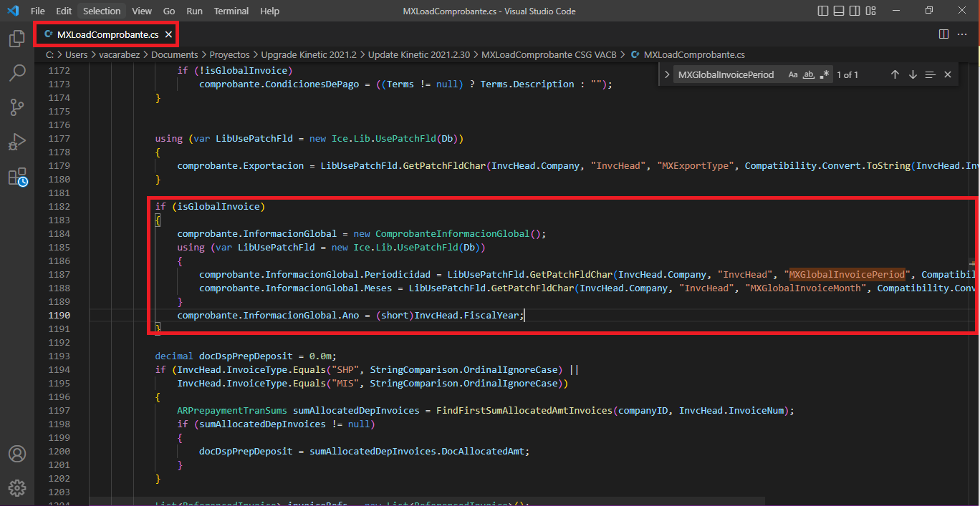Open the Run menu
This screenshot has width=980, height=506.
pos(194,11)
